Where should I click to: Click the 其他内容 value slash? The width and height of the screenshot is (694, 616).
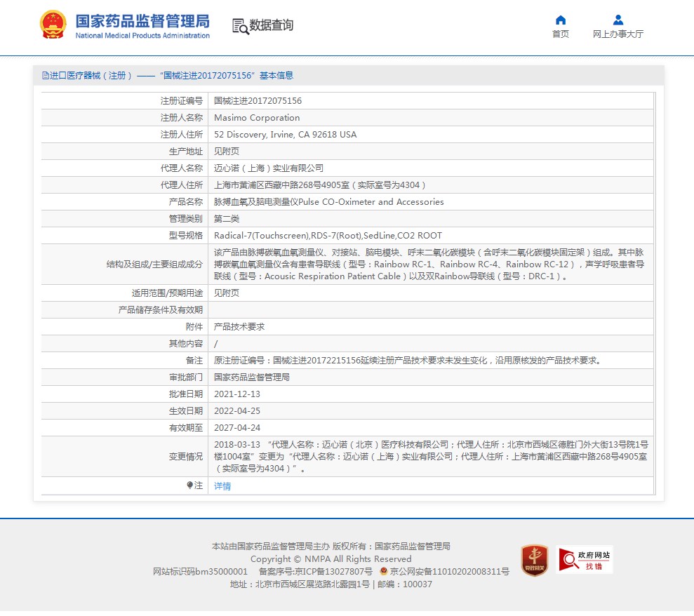click(x=215, y=343)
